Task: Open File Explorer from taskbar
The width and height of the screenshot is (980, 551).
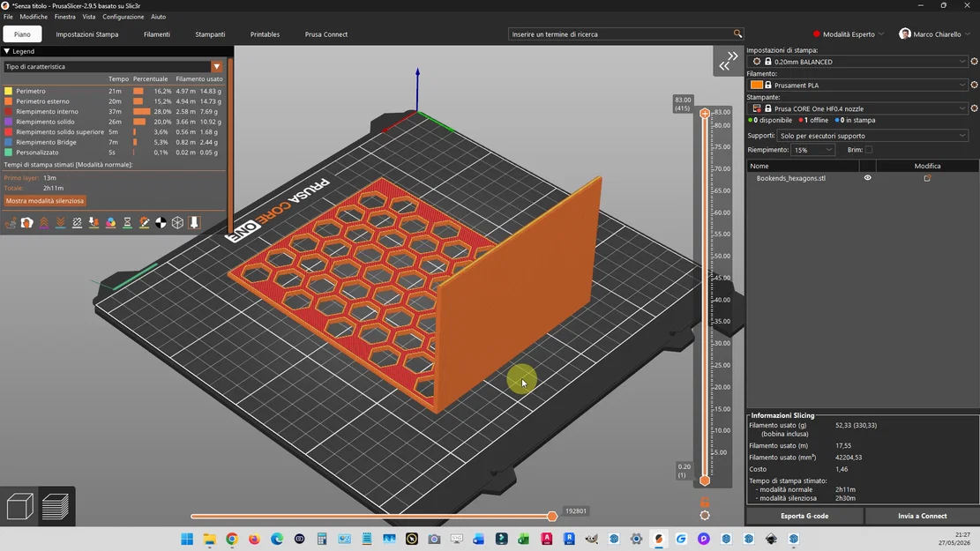Action: tap(209, 539)
